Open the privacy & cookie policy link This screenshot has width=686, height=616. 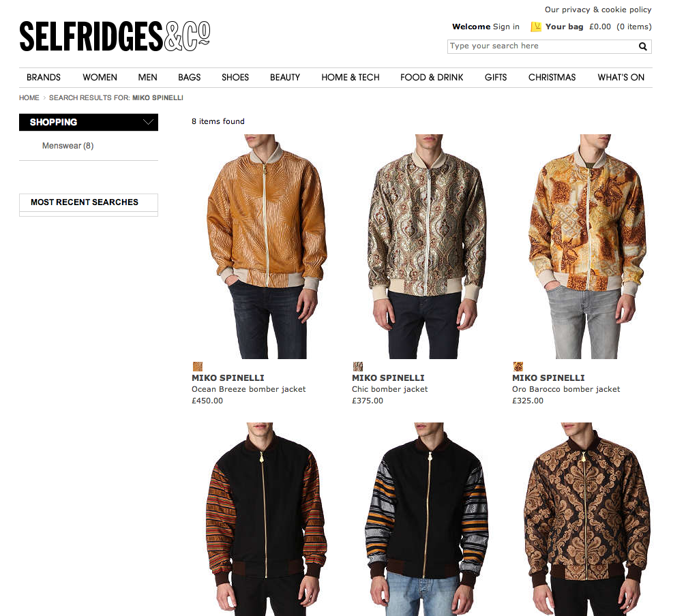597,10
